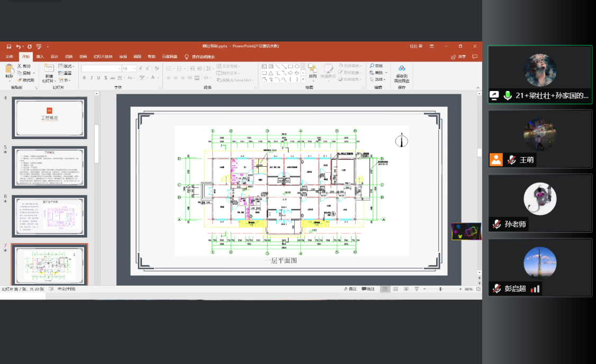Click the zoom slider handle

click(440, 289)
